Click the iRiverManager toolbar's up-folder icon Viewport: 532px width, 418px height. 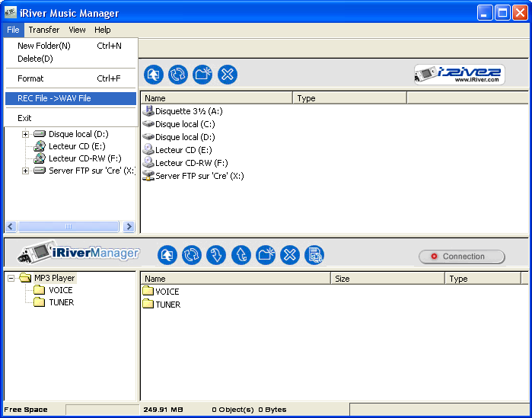point(167,255)
